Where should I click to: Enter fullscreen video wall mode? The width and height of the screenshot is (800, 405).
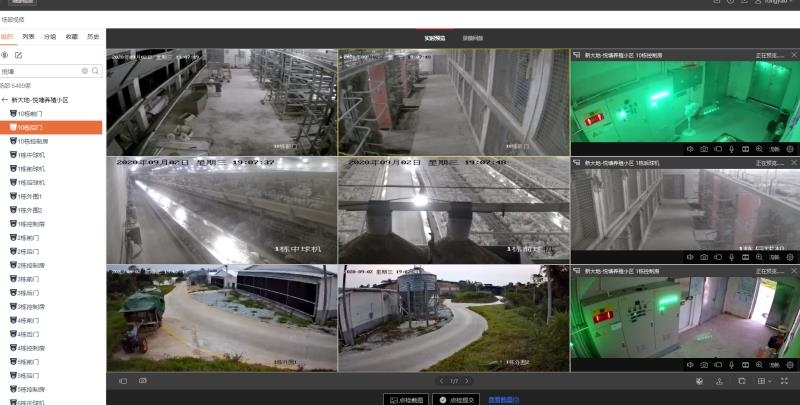pyautogui.click(x=785, y=381)
